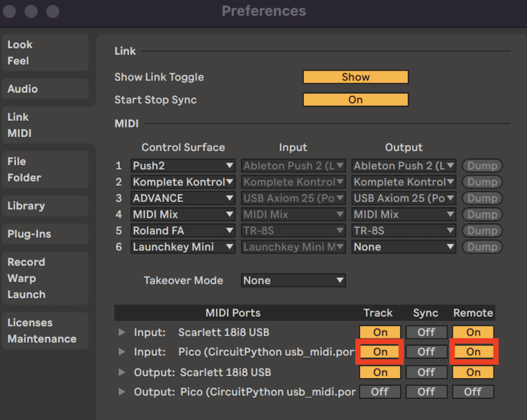Open the Record Warp Launch tab
Image resolution: width=527 pixels, height=420 pixels.
(45, 278)
